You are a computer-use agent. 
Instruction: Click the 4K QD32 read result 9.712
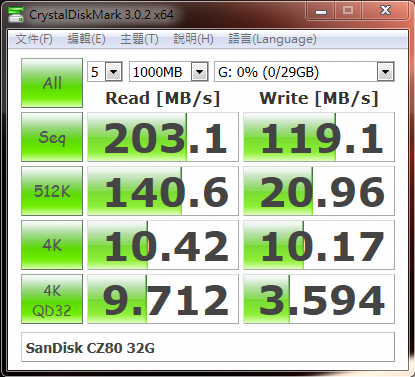[x=163, y=299]
